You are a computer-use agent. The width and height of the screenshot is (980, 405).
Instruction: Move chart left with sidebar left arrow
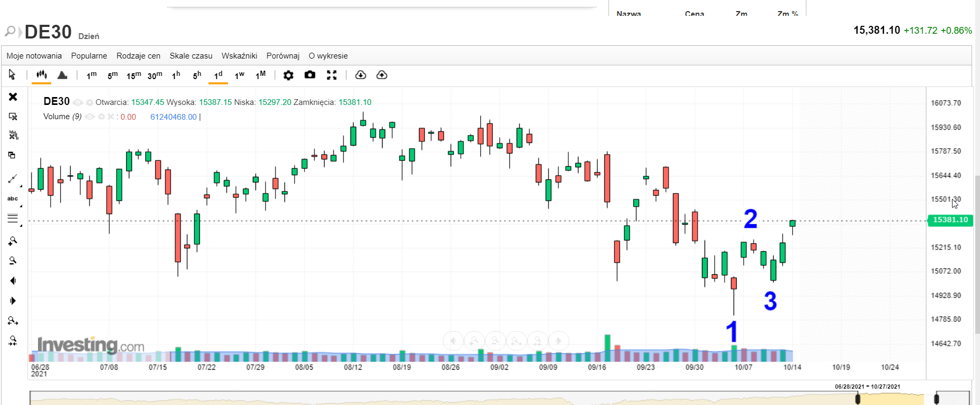point(13,281)
